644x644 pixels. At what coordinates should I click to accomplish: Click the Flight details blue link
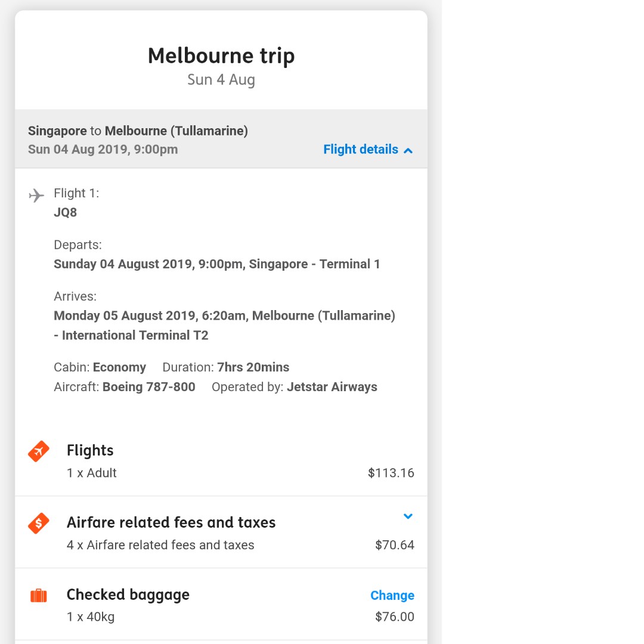[360, 150]
